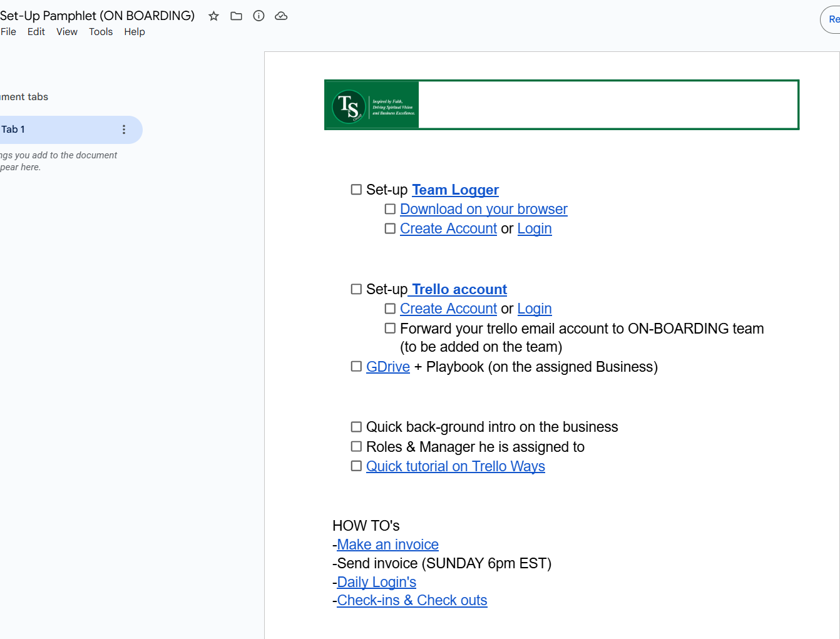Image resolution: width=840 pixels, height=639 pixels.
Task: Check the cloud save status icon
Action: point(281,16)
